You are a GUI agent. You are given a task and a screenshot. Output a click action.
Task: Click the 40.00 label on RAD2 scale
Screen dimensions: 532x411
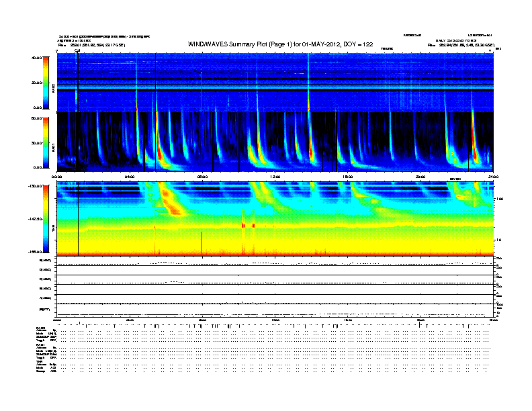pyautogui.click(x=36, y=58)
